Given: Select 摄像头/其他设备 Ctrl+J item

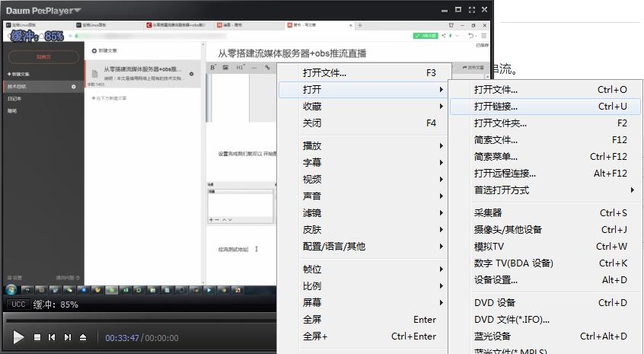Looking at the screenshot, I should pyautogui.click(x=545, y=230).
